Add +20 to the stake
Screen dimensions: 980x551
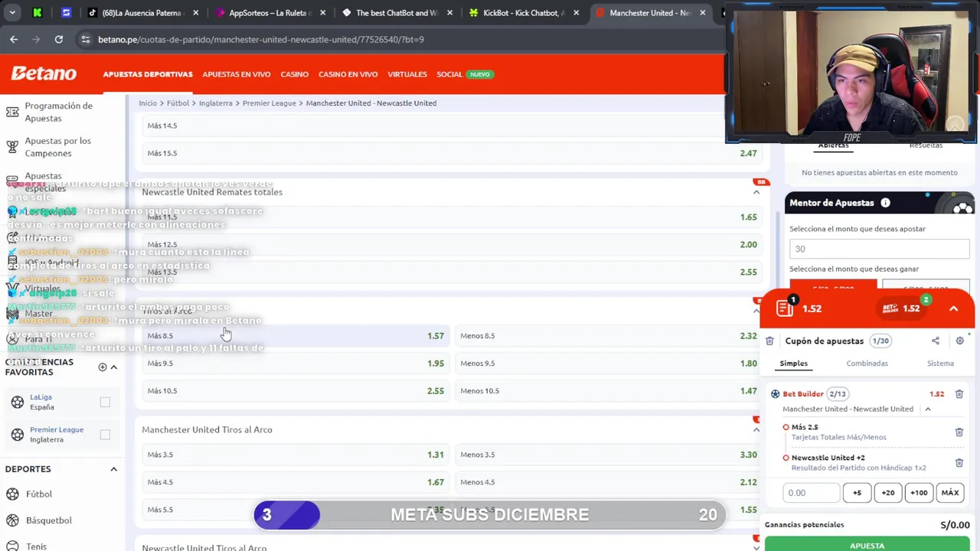coord(888,493)
